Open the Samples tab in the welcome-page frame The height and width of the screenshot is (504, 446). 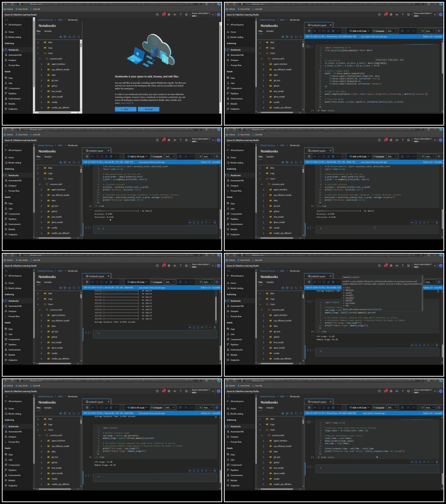(x=48, y=31)
